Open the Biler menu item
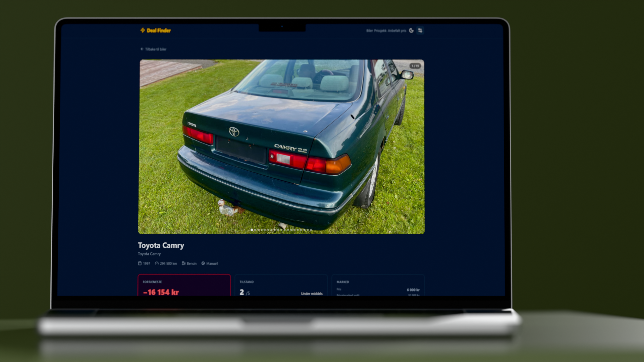This screenshot has height=362, width=644. pyautogui.click(x=369, y=31)
